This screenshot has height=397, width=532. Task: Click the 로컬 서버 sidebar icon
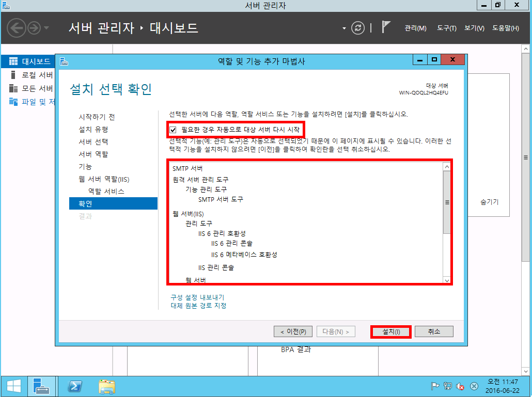(x=13, y=74)
